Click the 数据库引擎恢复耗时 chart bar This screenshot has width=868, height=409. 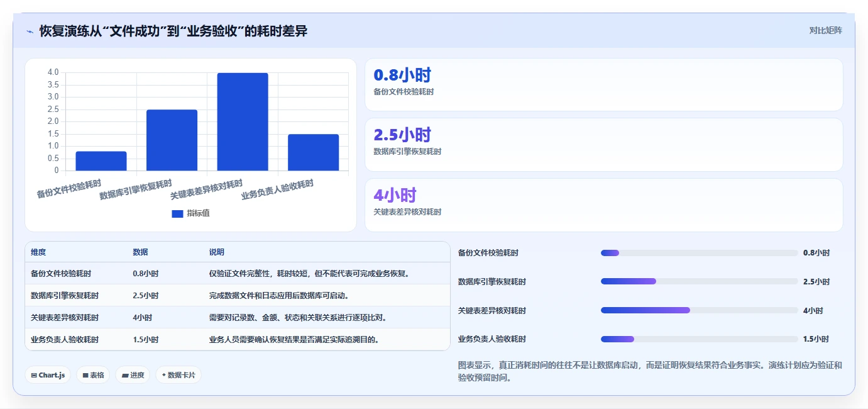coord(172,140)
